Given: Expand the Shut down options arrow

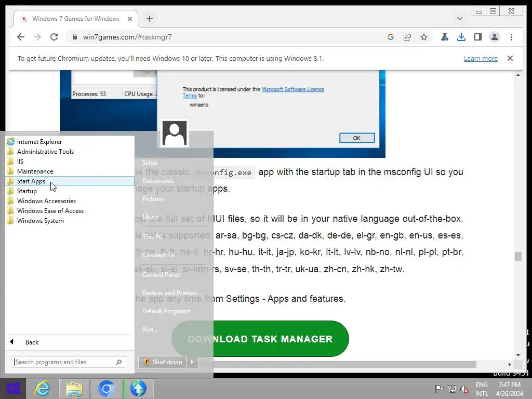Looking at the screenshot, I should click(x=192, y=362).
